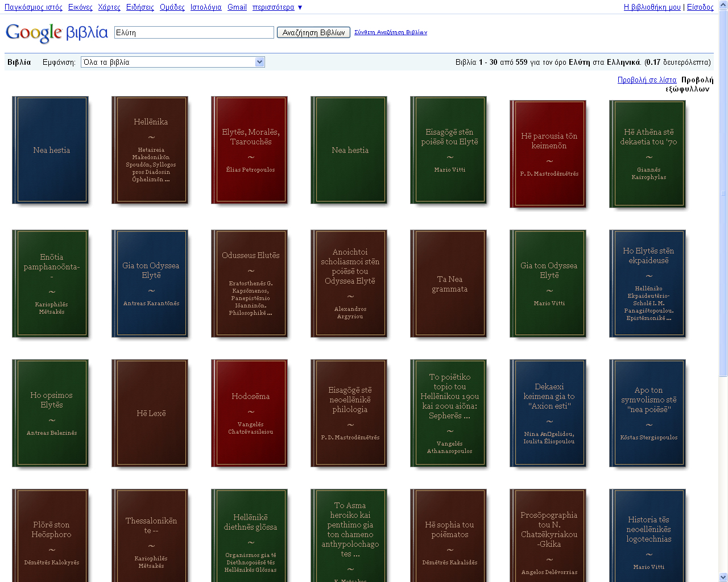728x582 pixels.
Task: Open the Nea hestia book cover
Action: [x=50, y=149]
